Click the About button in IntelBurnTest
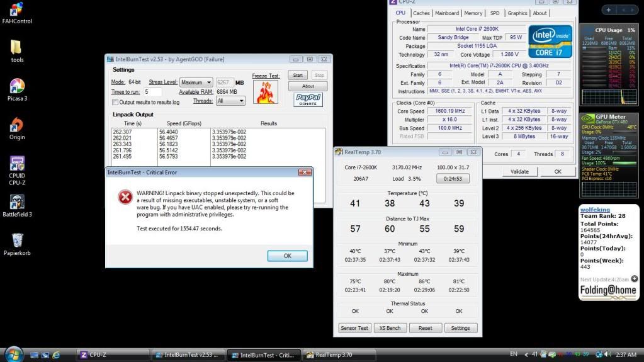644x362 pixels. [x=308, y=86]
